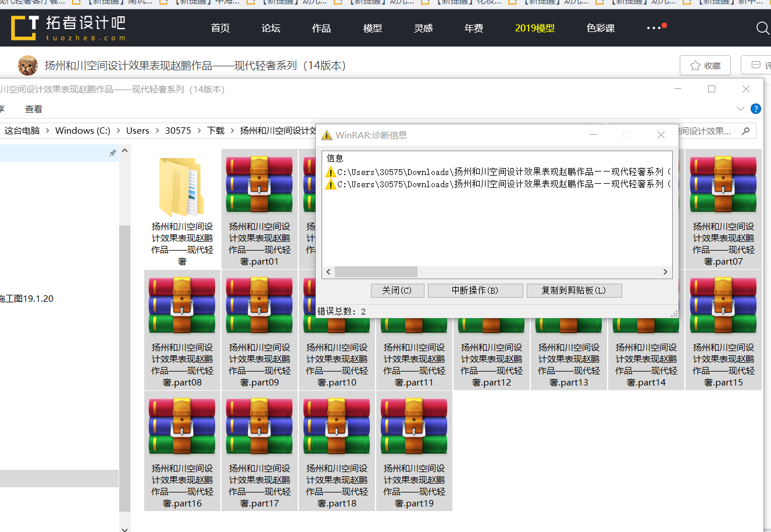Screen dimensions: 771x532
Task: Open 年费 in site navigation
Action: coord(474,28)
